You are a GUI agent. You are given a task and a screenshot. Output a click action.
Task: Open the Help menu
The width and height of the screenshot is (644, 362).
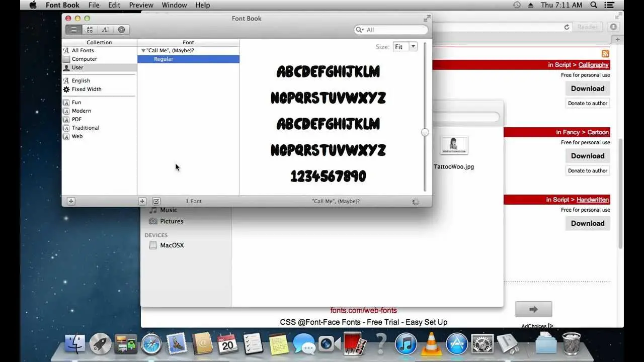(x=203, y=5)
